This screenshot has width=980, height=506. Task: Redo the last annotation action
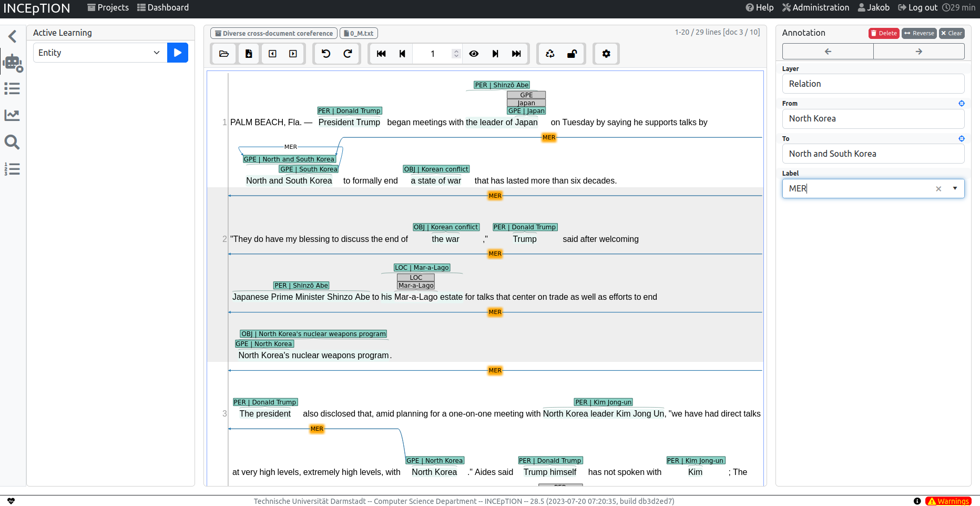click(x=348, y=54)
